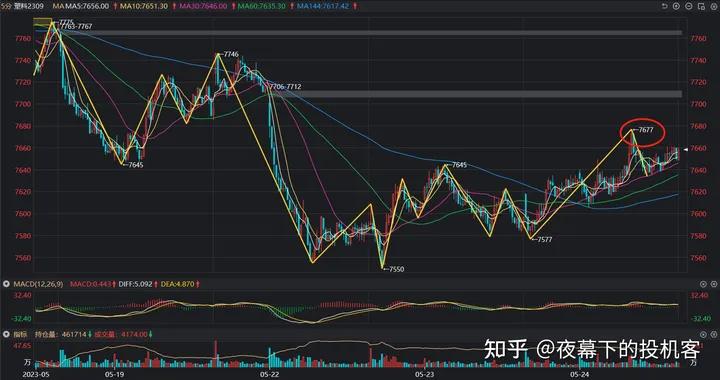Click the 05-23 date on the time axis
The height and width of the screenshot is (380, 720).
(x=424, y=374)
